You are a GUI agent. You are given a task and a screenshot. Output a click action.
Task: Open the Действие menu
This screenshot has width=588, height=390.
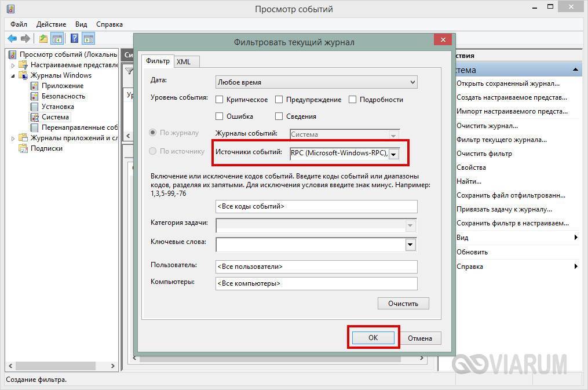51,24
